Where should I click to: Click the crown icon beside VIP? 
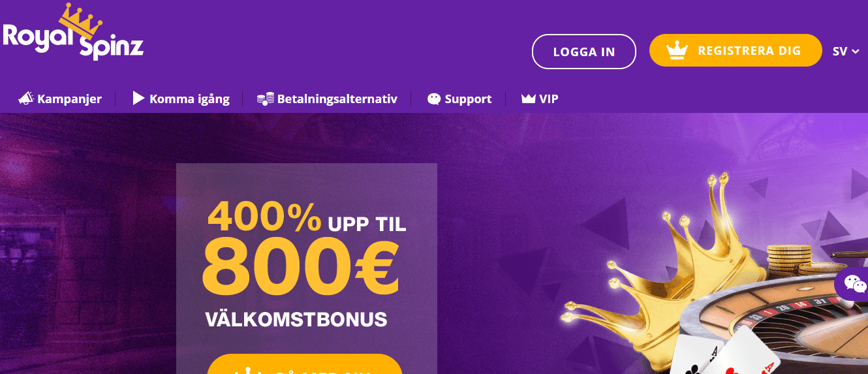pyautogui.click(x=529, y=99)
